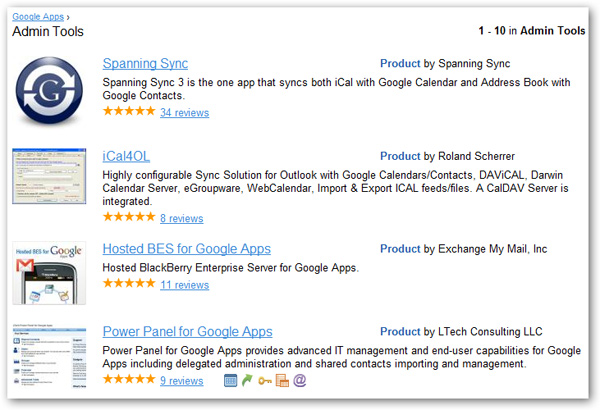This screenshot has height=410, width=600.
Task: Click the star rating under iCal4OL
Action: coord(129,217)
